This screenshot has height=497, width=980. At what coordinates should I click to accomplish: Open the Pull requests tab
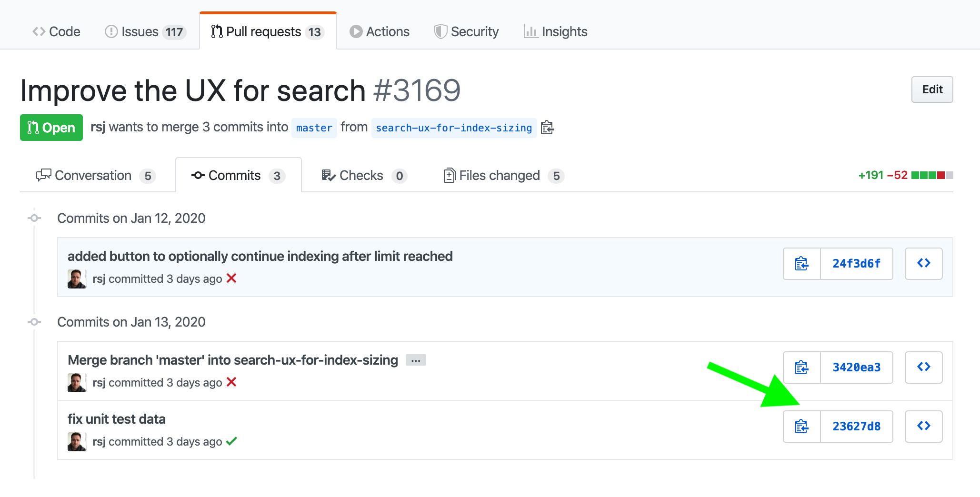click(x=268, y=31)
